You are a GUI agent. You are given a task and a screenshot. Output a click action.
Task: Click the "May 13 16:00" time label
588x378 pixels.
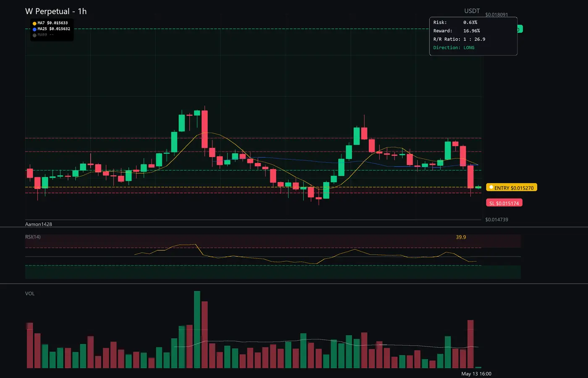pos(476,374)
